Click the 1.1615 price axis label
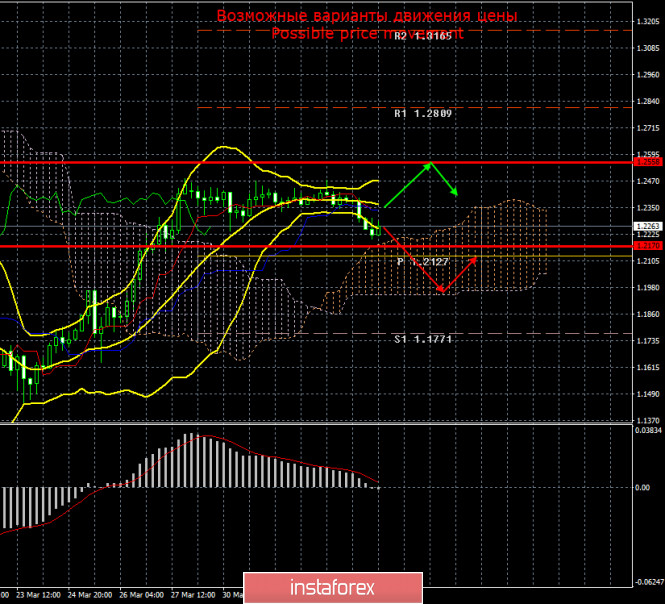This screenshot has width=665, height=604. (648, 367)
